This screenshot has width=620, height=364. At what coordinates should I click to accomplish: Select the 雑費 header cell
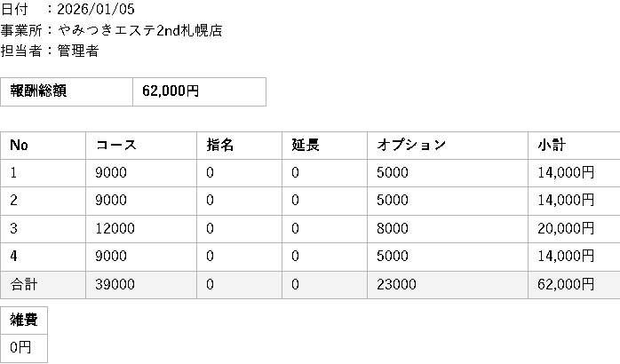(24, 320)
